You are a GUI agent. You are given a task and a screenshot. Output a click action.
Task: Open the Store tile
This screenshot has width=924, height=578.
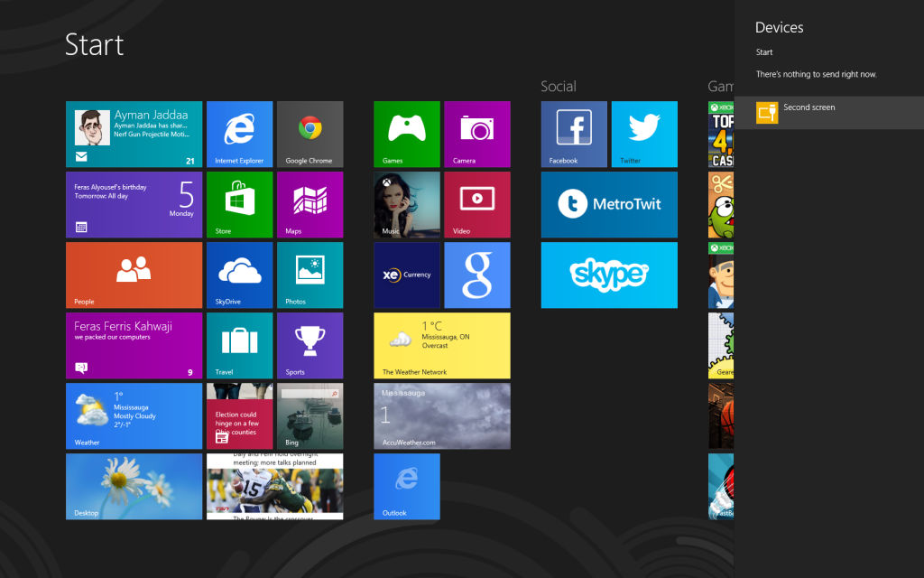[239, 205]
